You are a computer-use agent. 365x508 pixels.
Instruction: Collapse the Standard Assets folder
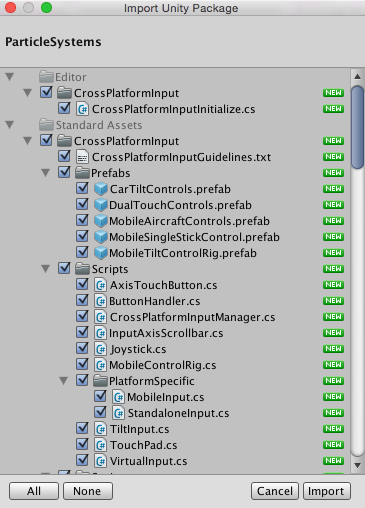click(x=10, y=125)
